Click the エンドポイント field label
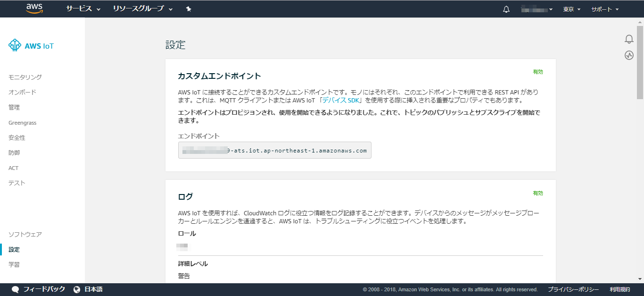Viewport: 644px width, 296px height. [199, 136]
